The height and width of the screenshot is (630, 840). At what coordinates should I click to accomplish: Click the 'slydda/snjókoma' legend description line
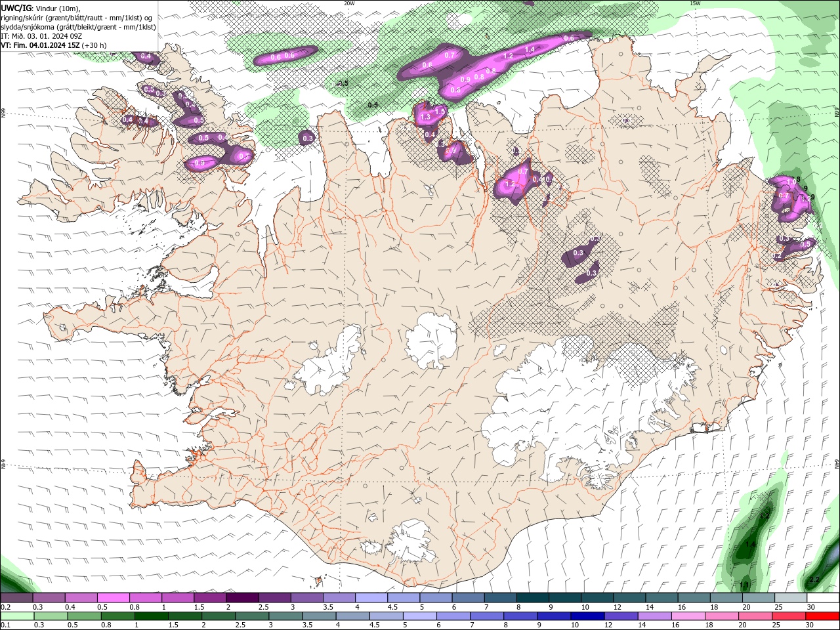pos(78,27)
